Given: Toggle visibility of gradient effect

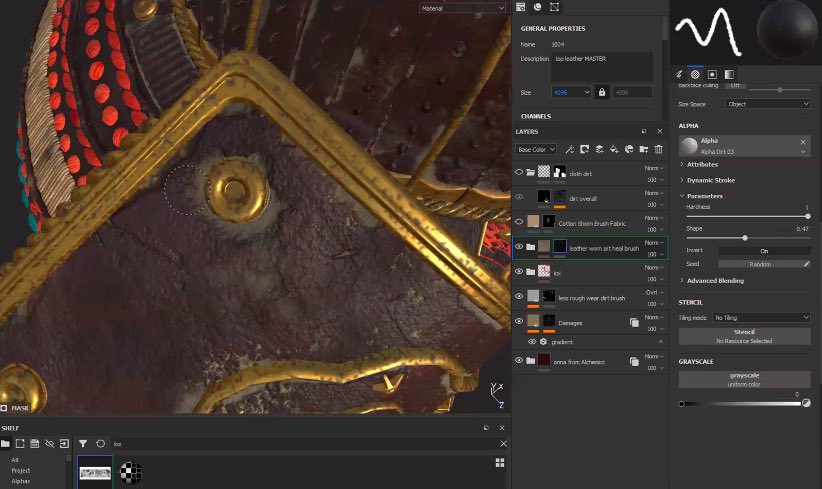Looking at the screenshot, I should (532, 342).
